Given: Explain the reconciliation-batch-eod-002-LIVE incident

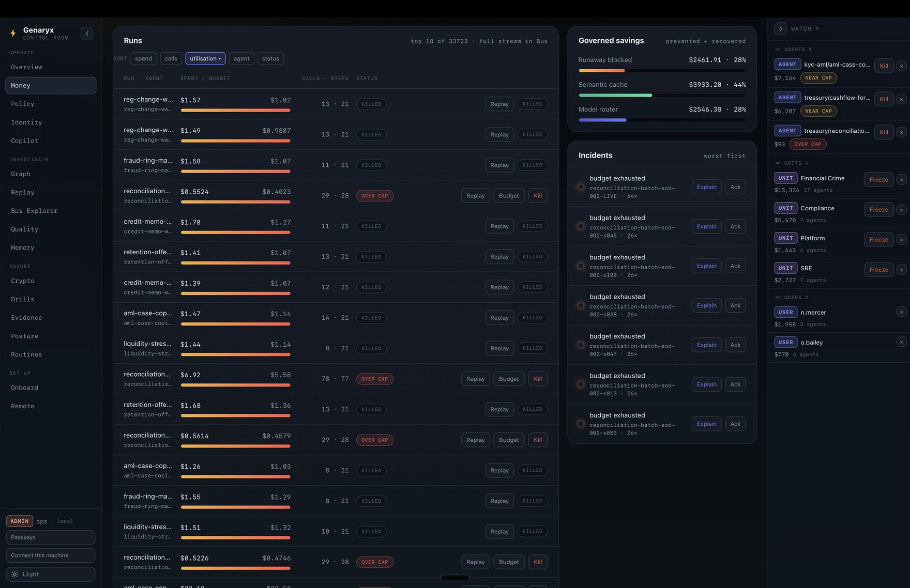Looking at the screenshot, I should pos(707,187).
